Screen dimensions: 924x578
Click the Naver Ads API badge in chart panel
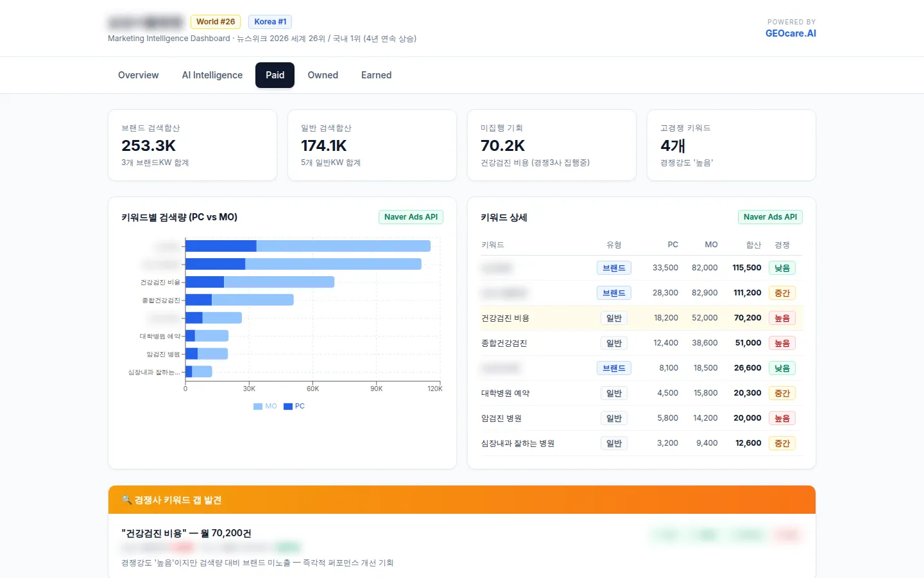click(x=411, y=217)
